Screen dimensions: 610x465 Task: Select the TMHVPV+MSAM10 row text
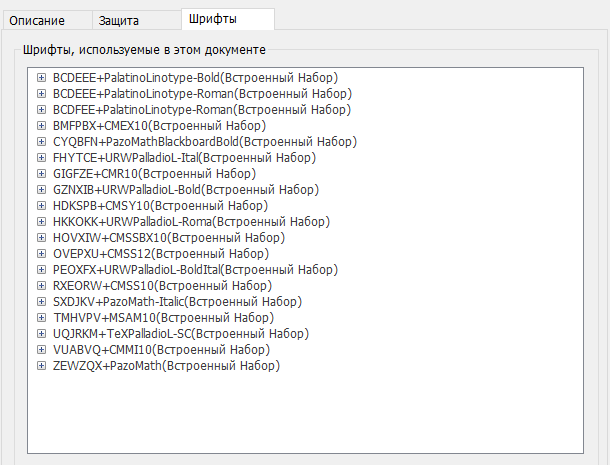[x=163, y=318]
